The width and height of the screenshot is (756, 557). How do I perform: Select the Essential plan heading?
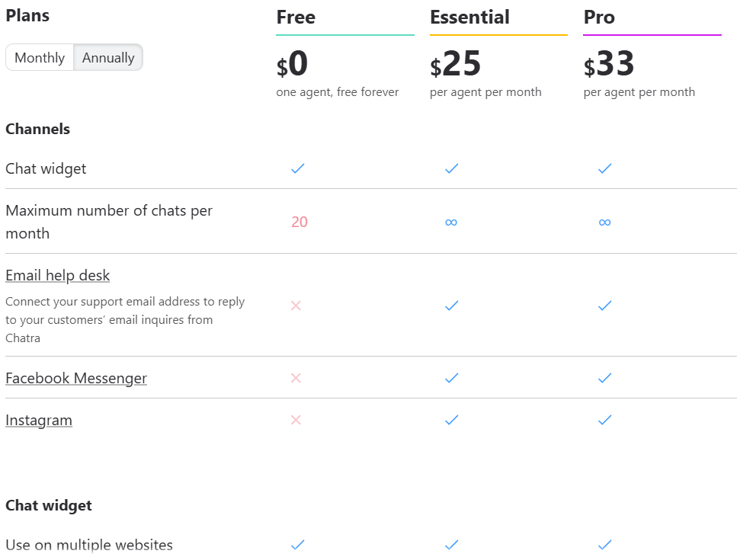click(469, 18)
